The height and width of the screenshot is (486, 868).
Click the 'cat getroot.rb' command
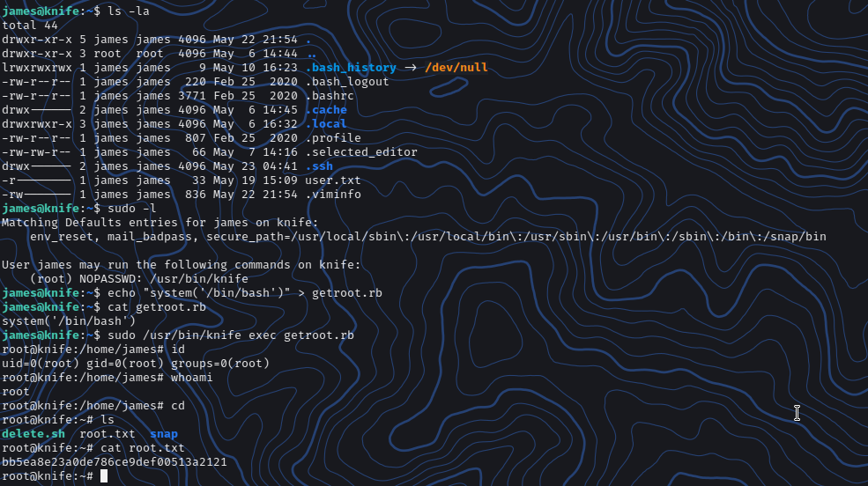point(157,307)
